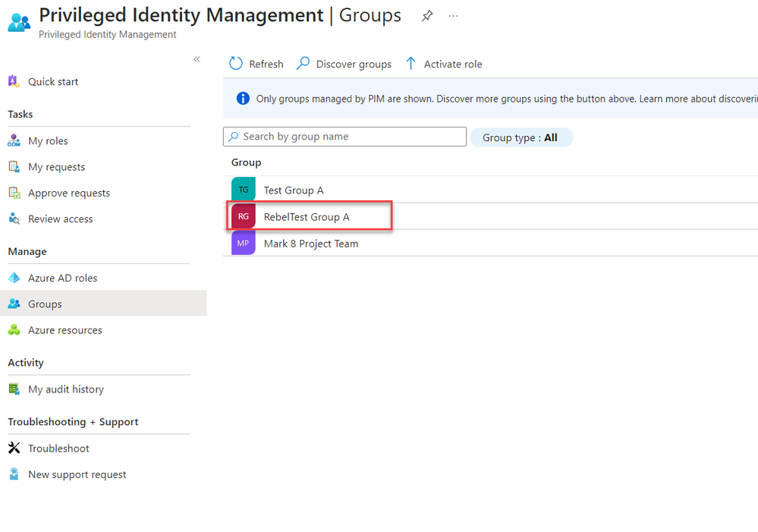This screenshot has height=532, width=758.
Task: Click the RG avatar for RebelTest Group A
Action: [x=244, y=216]
